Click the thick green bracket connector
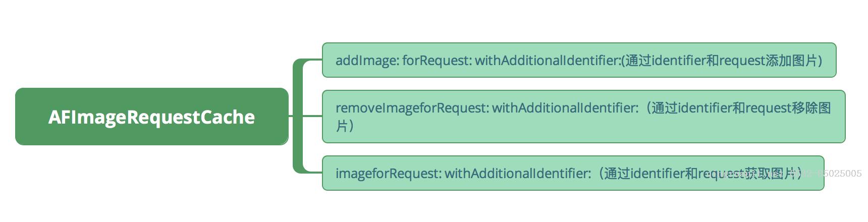Image resolution: width=868 pixels, height=222 pixels. click(298, 117)
